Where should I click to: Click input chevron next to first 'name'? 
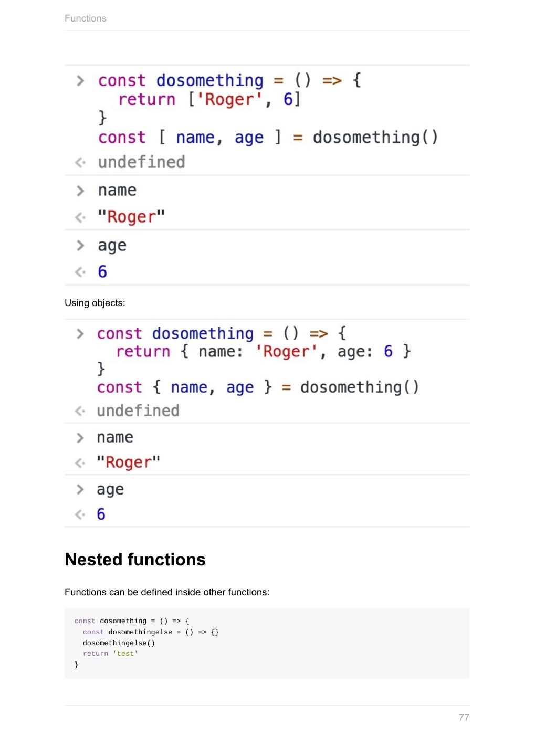[80, 191]
